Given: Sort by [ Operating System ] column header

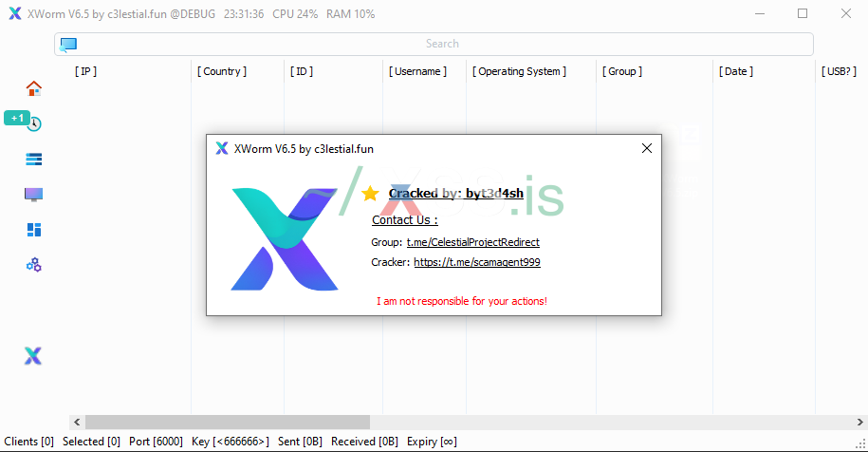Looking at the screenshot, I should (x=519, y=71).
